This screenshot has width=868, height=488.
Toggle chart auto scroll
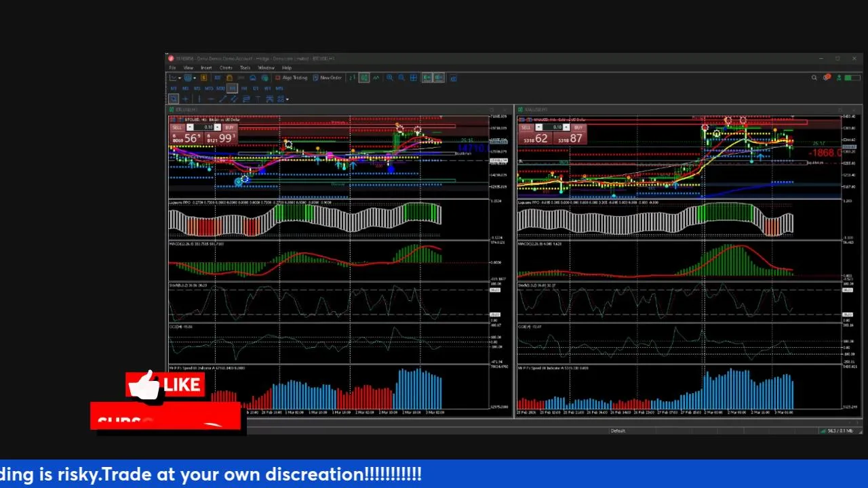coord(427,77)
